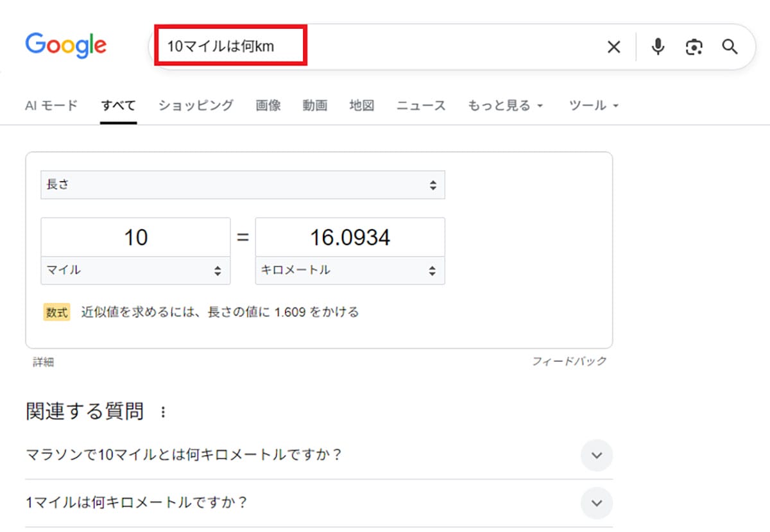Switch to the 画像 tab
Viewport: 770px width, 532px height.
(268, 105)
